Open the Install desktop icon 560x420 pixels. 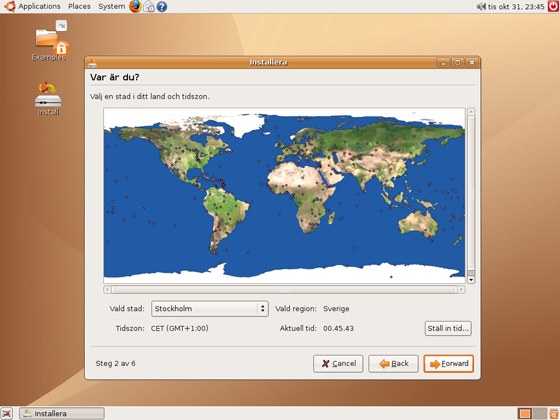coord(48,99)
